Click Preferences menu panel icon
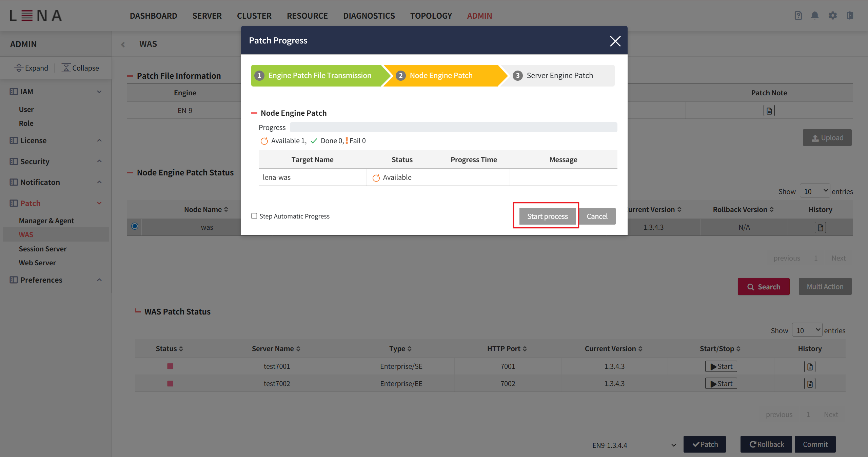This screenshot has width=868, height=457. pyautogui.click(x=14, y=280)
